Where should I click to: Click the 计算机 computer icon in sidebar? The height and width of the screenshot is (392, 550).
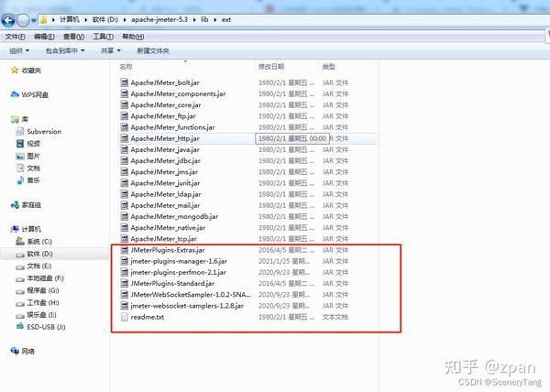(x=15, y=229)
